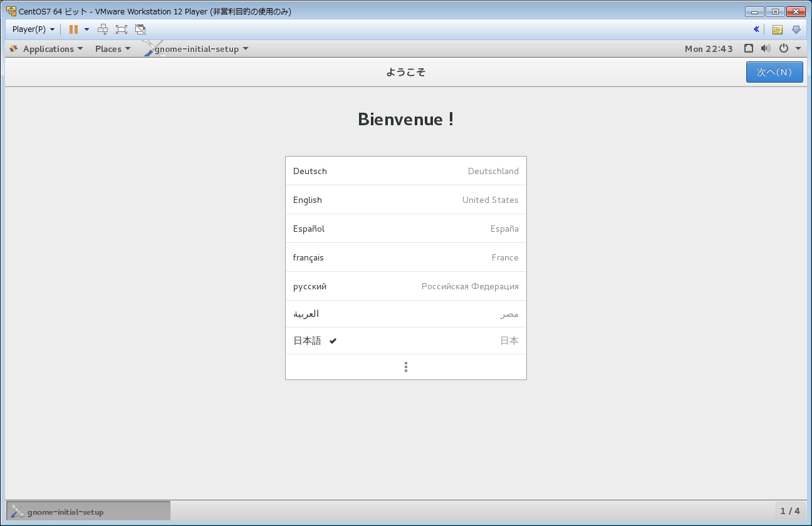This screenshot has height=526, width=812.
Task: Click the power icon in top panel
Action: [783, 48]
